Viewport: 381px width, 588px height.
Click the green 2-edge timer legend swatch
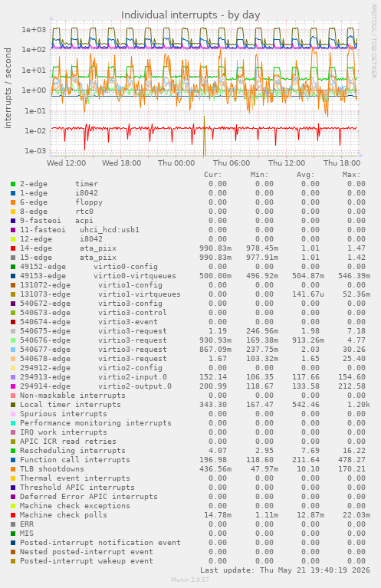[13, 184]
